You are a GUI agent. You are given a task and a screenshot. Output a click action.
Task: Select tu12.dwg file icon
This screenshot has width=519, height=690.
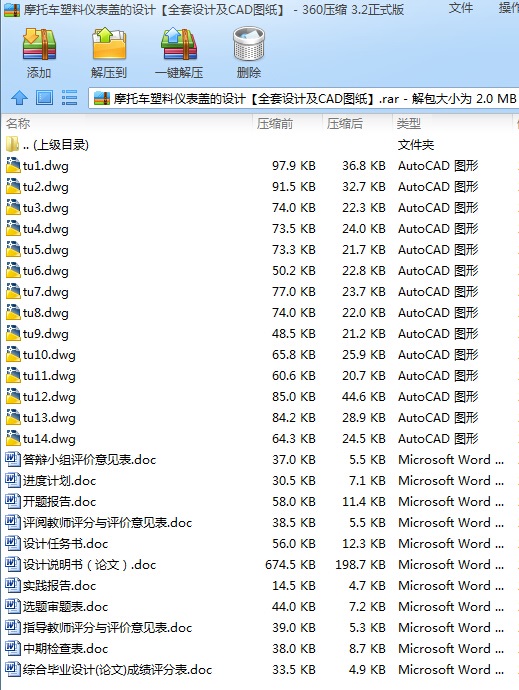click(13, 396)
